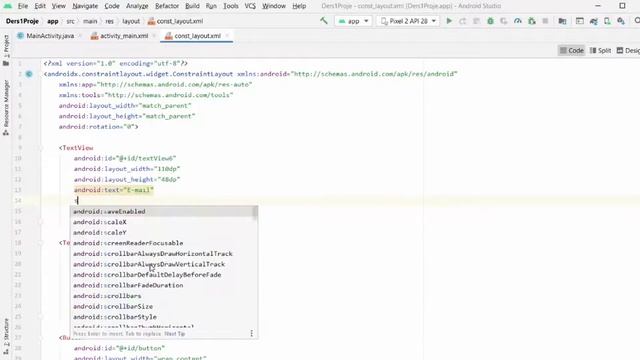
Task: Switch editor to Code view mode
Action: tap(571, 50)
